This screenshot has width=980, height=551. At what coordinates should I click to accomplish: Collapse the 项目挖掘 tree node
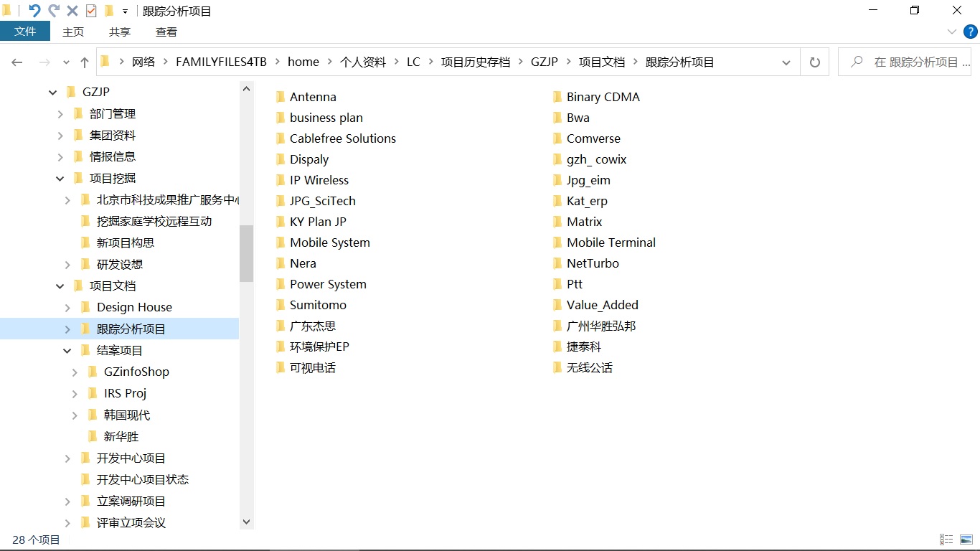pyautogui.click(x=60, y=178)
